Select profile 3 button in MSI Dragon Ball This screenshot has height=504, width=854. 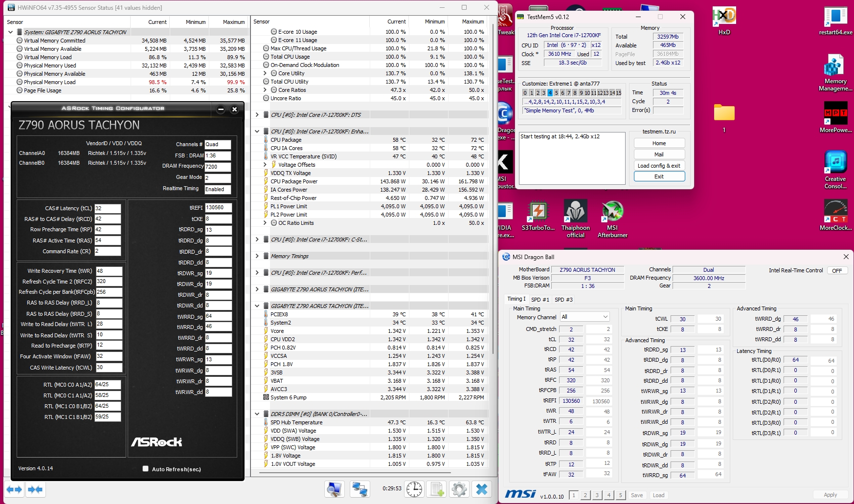pyautogui.click(x=597, y=495)
